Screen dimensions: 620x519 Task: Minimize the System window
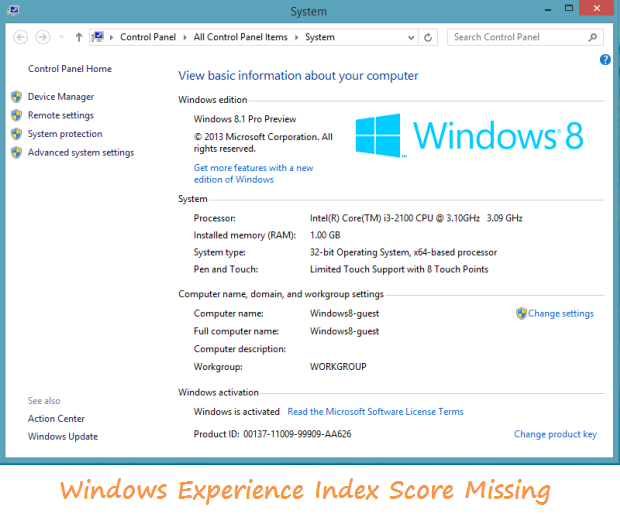548,9
